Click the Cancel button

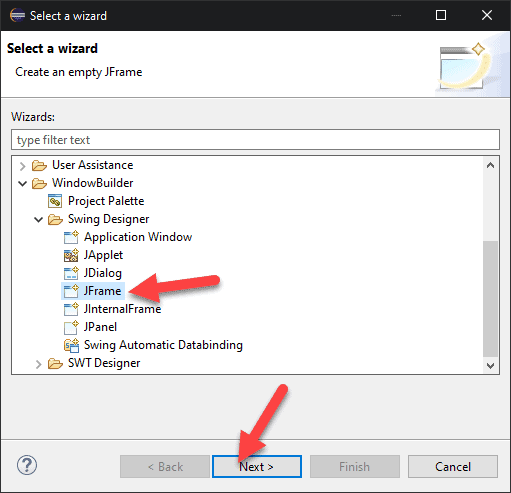click(453, 467)
